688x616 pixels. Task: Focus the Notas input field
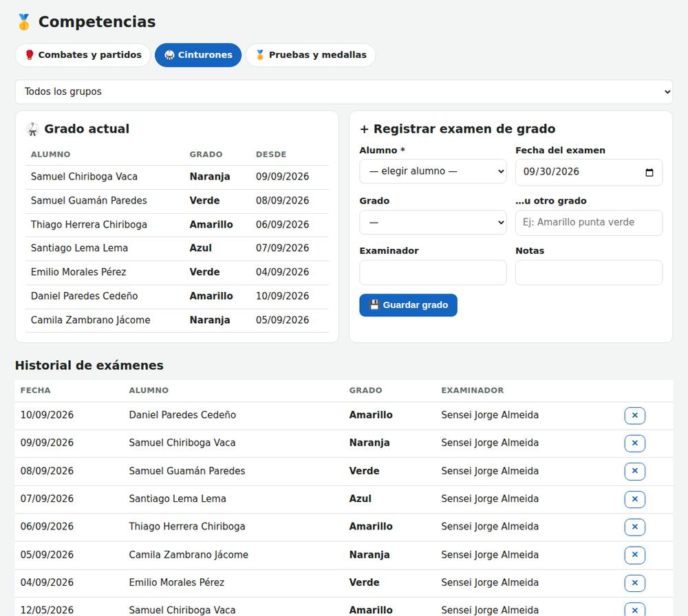(x=589, y=272)
